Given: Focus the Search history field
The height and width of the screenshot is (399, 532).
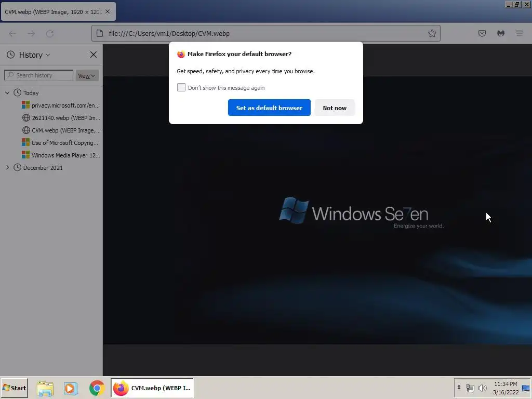Looking at the screenshot, I should click(x=38, y=75).
